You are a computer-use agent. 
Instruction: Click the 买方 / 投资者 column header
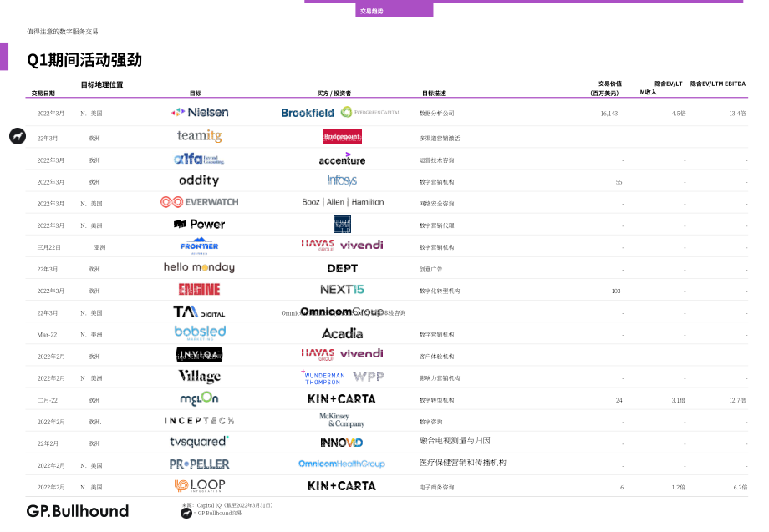click(x=334, y=93)
